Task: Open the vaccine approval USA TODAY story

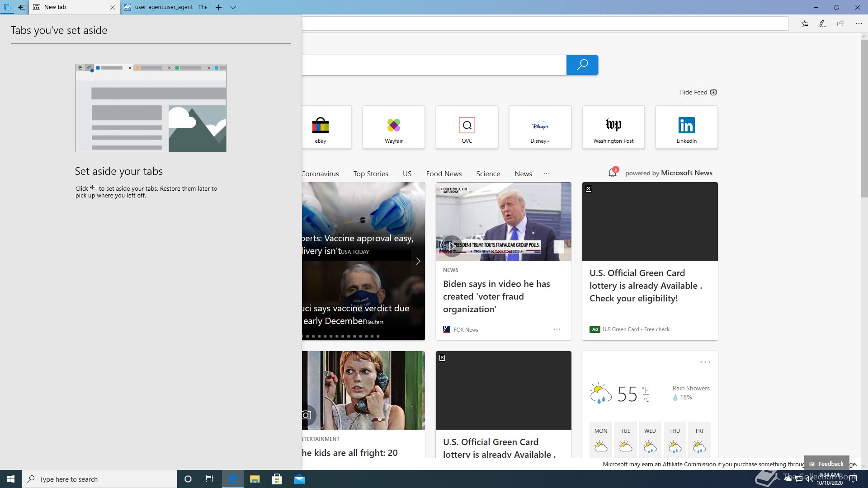Action: coord(358,244)
